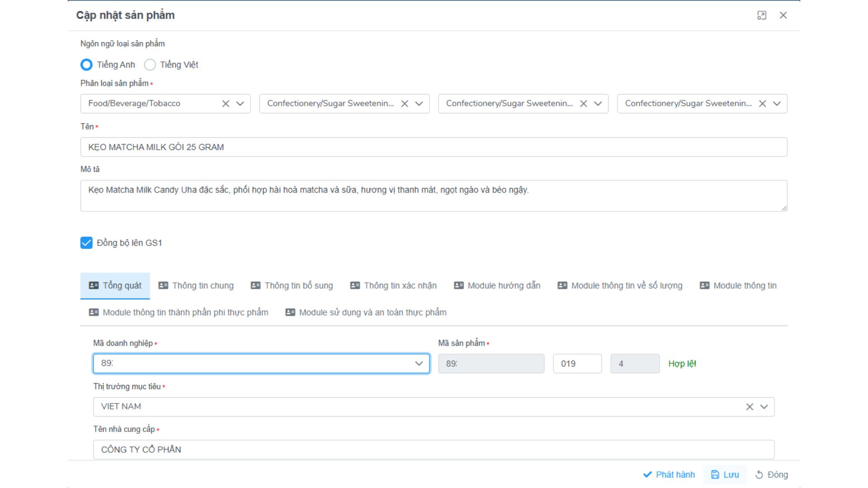The width and height of the screenshot is (868, 488).
Task: Clear the Food/Beverage/Tobacco category selection
Action: tap(226, 103)
